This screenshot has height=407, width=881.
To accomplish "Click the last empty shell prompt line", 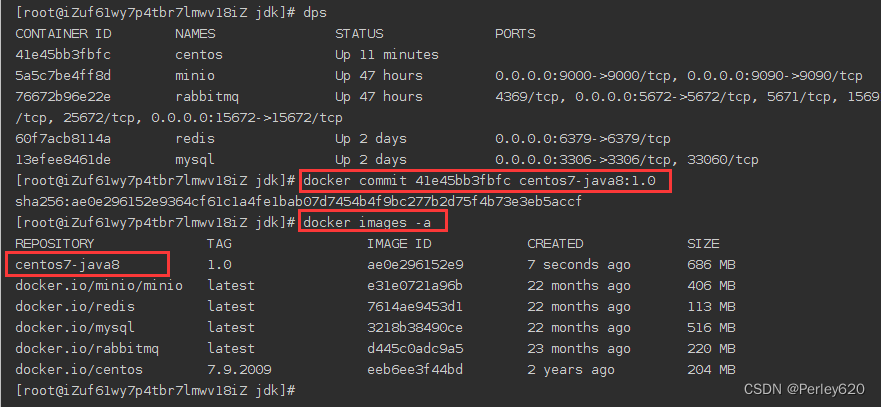I will tap(156, 391).
